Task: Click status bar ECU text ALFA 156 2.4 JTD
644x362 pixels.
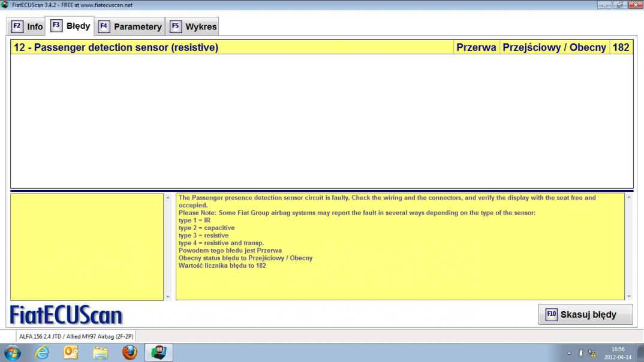Action: 76,336
